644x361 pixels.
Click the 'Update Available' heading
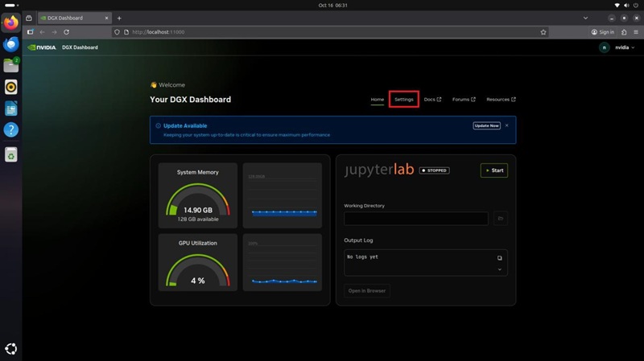click(185, 125)
